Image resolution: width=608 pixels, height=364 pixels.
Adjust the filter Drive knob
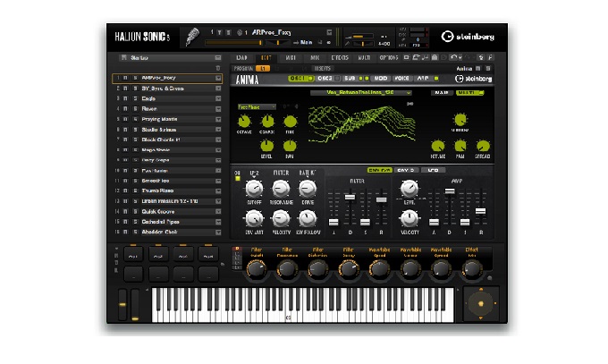pos(308,189)
